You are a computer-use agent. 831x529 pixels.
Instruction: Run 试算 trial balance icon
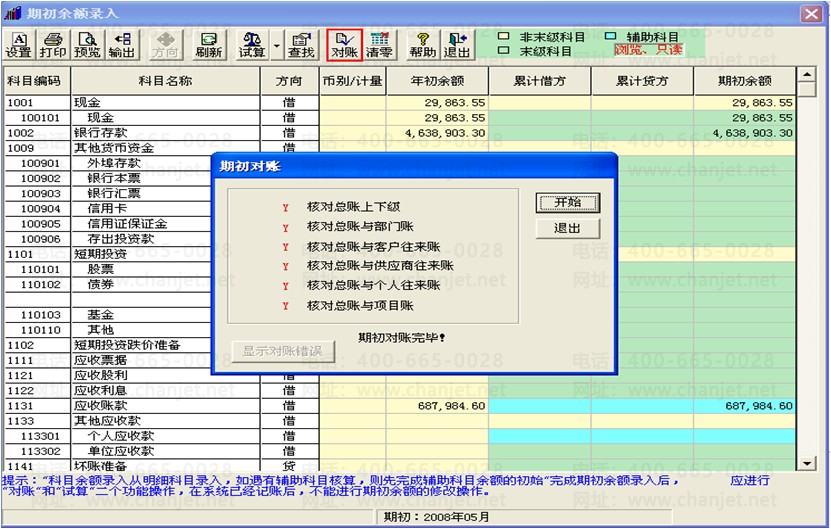click(x=252, y=45)
